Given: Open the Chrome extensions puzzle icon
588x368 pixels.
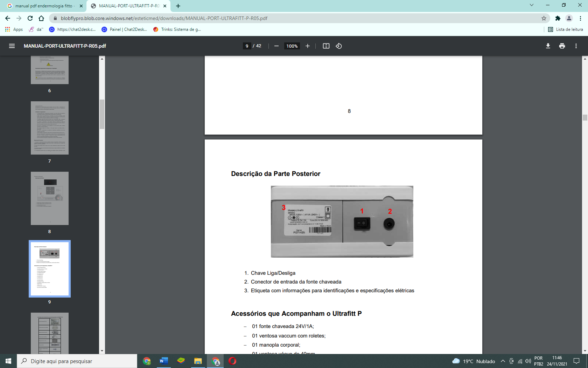Looking at the screenshot, I should click(558, 18).
